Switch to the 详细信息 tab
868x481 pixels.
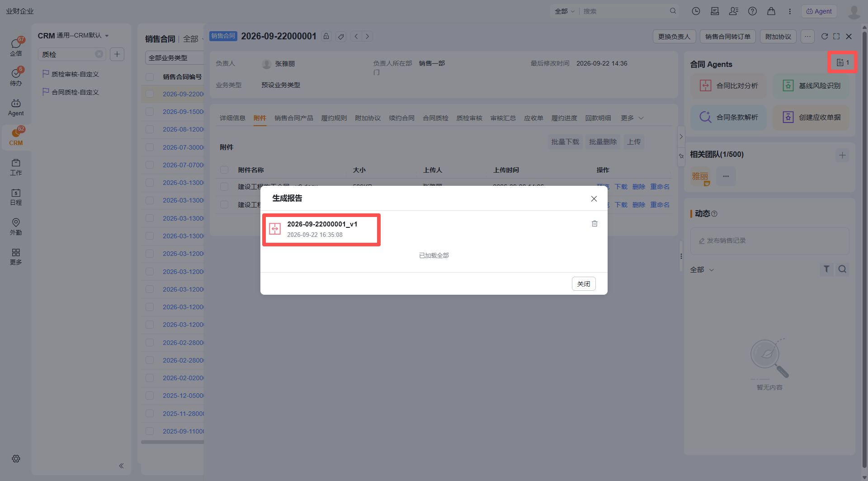232,118
